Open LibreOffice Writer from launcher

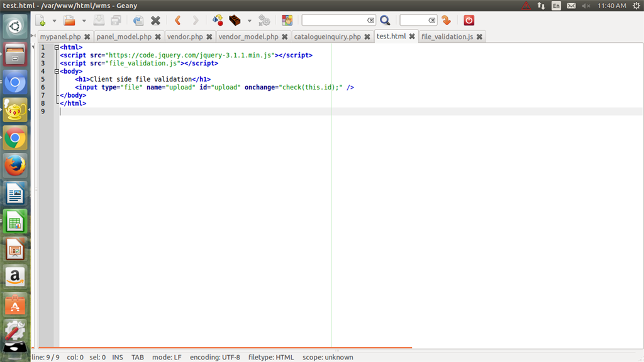(x=15, y=194)
